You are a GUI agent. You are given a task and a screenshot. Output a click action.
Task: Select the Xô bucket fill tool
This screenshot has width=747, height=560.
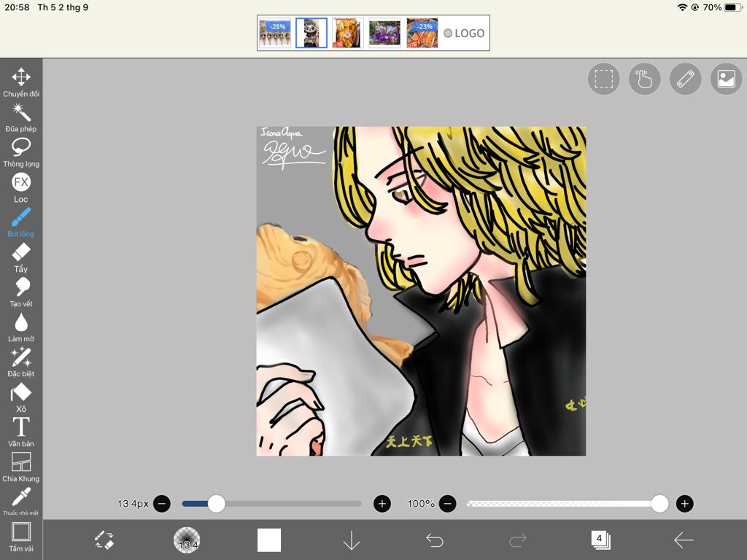tap(21, 397)
